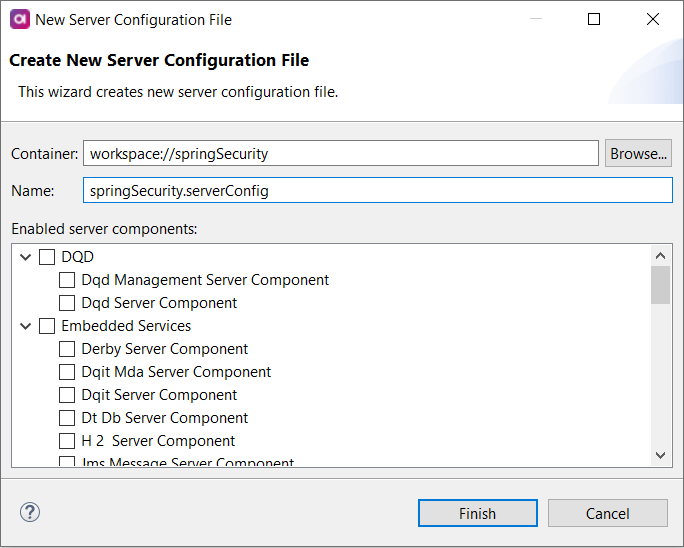
Task: Select the Dqit Mda Server Component item
Action: tap(176, 372)
